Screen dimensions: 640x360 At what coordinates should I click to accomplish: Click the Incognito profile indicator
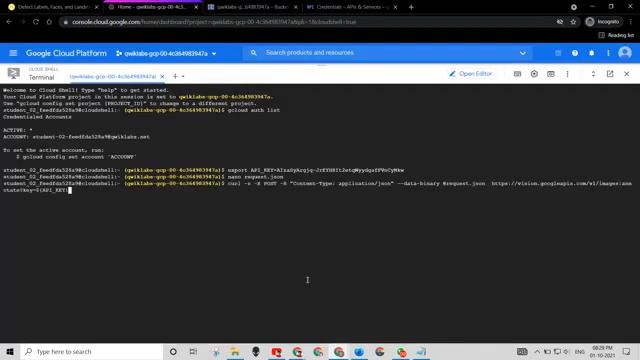tap(602, 22)
